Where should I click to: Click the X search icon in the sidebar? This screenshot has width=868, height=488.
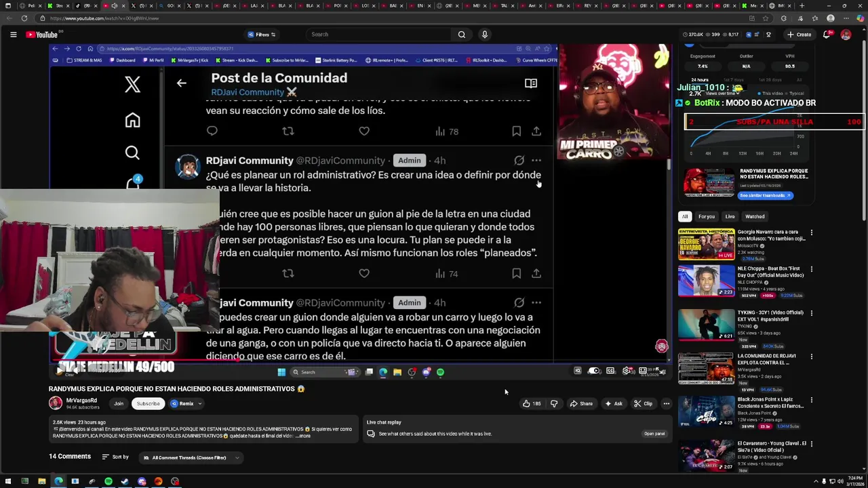tap(132, 153)
